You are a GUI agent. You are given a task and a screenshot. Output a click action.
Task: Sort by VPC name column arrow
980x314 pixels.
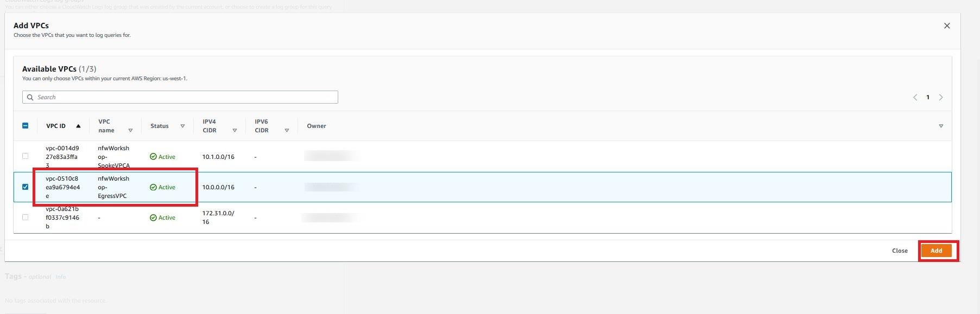tap(130, 131)
